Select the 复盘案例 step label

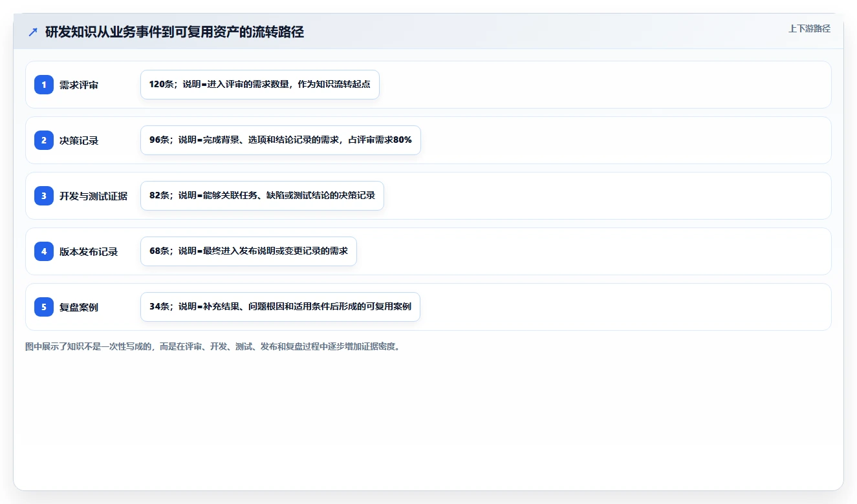point(79,307)
